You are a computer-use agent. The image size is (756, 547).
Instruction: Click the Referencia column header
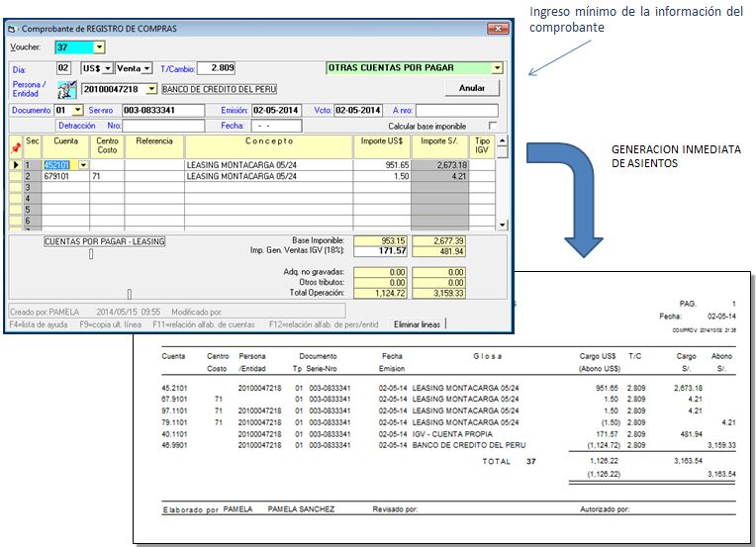(154, 146)
